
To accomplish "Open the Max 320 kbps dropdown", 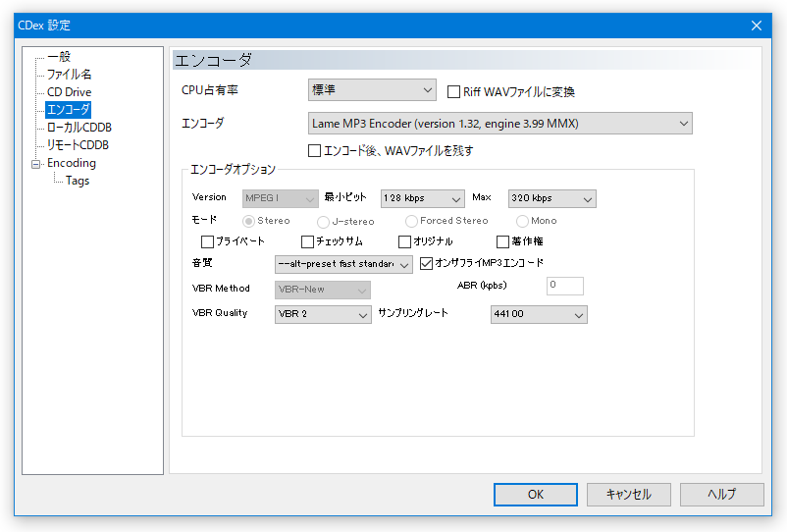I will point(552,198).
